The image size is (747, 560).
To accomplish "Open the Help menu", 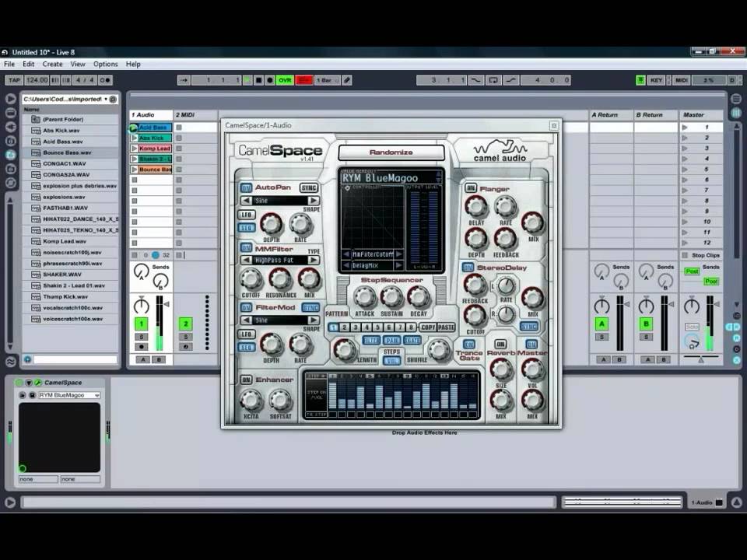I will 133,64.
